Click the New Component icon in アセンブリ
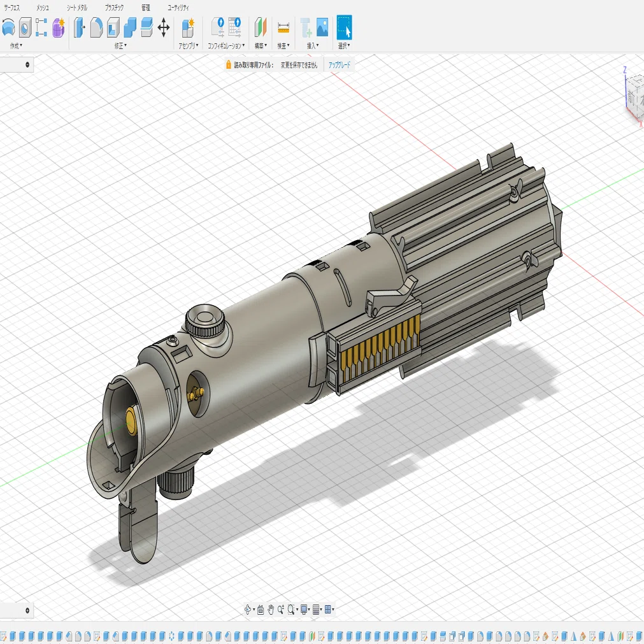644x644 pixels. (188, 27)
